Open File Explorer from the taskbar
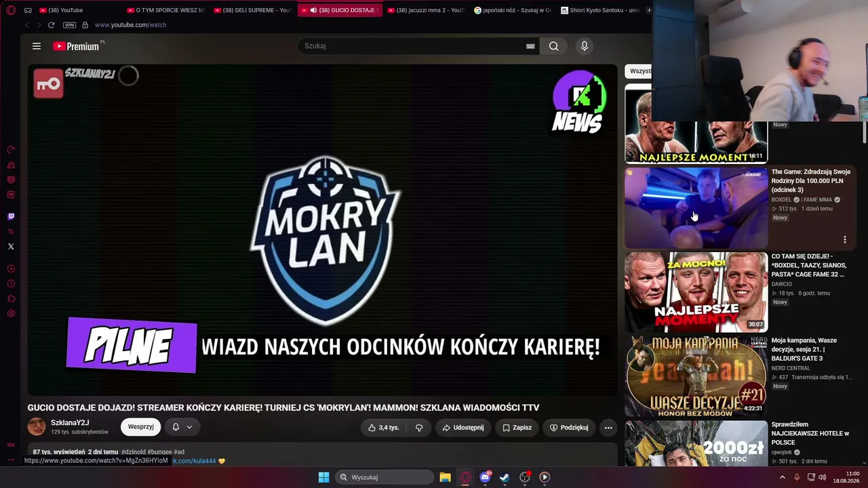This screenshot has height=488, width=868. tap(445, 477)
